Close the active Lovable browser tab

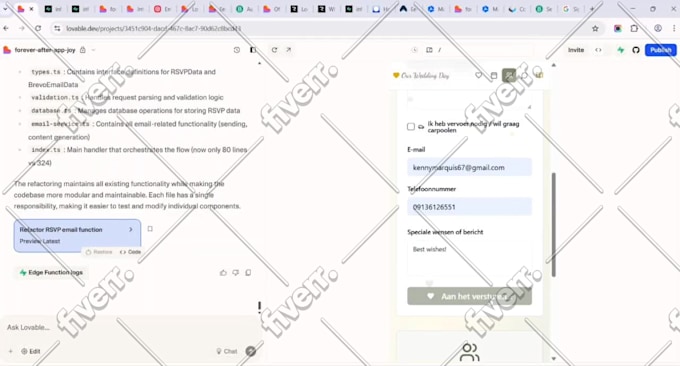click(31, 9)
